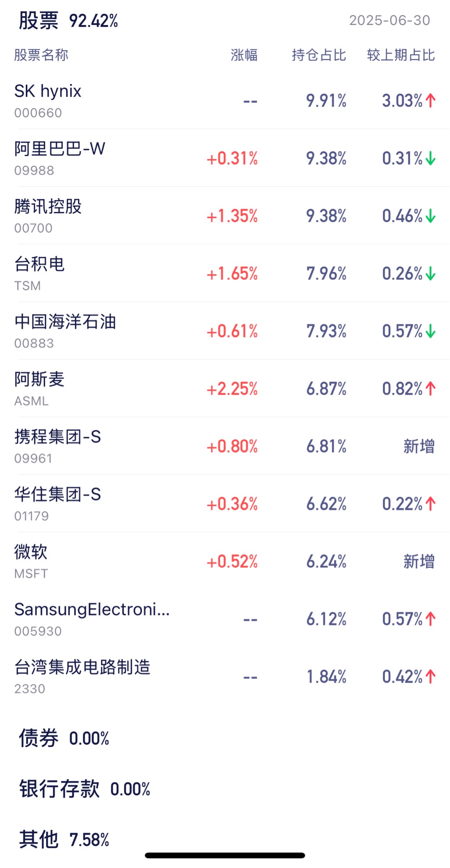Open the SK hynix stock row
The image size is (450, 868).
tap(225, 100)
